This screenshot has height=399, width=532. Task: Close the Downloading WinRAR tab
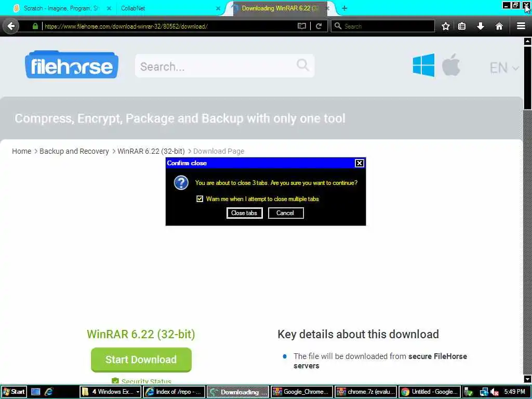point(328,8)
